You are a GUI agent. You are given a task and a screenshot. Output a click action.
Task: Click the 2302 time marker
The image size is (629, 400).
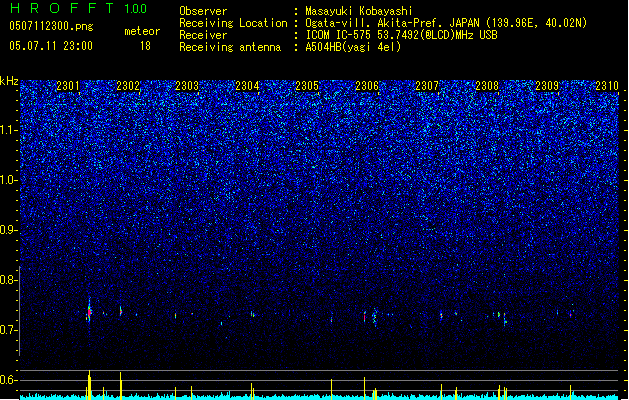coord(128,86)
